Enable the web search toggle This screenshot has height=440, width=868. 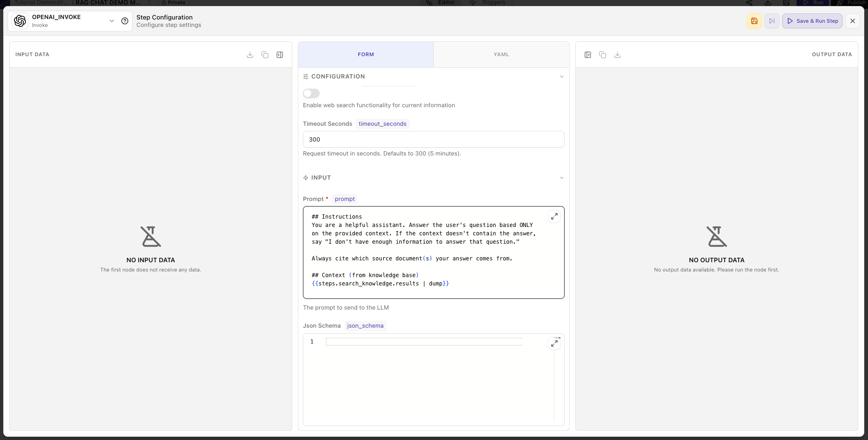coord(311,93)
